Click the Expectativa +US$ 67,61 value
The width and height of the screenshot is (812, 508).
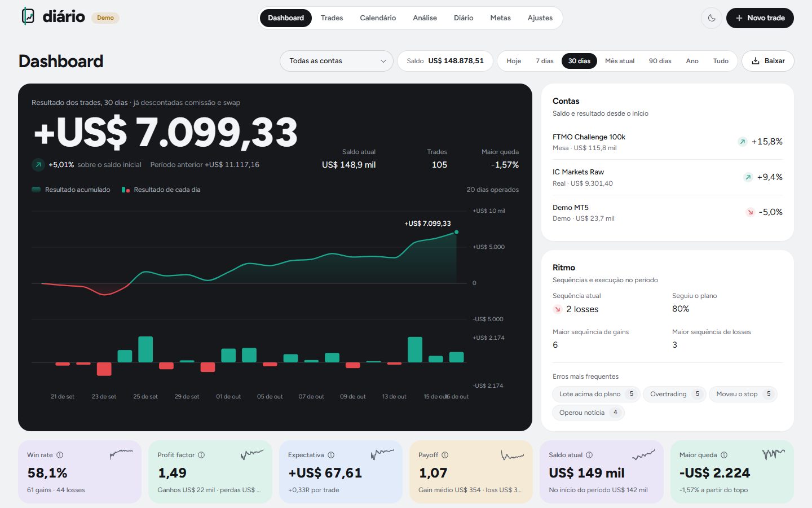pyautogui.click(x=325, y=473)
